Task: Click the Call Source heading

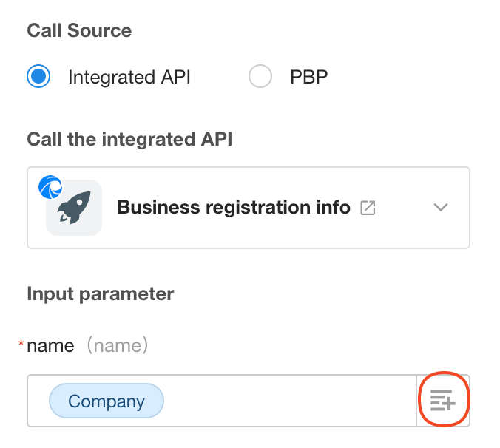Action: (x=79, y=30)
